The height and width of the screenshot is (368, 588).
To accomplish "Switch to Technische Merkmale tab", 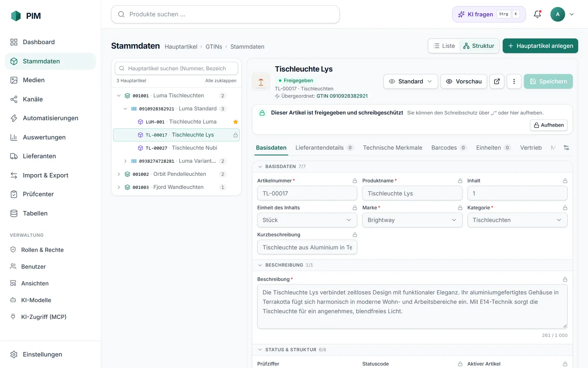I will [393, 148].
